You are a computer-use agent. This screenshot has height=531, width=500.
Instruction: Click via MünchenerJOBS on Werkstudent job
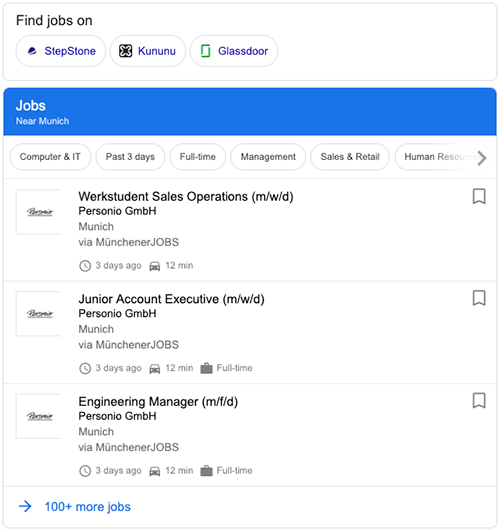point(128,242)
